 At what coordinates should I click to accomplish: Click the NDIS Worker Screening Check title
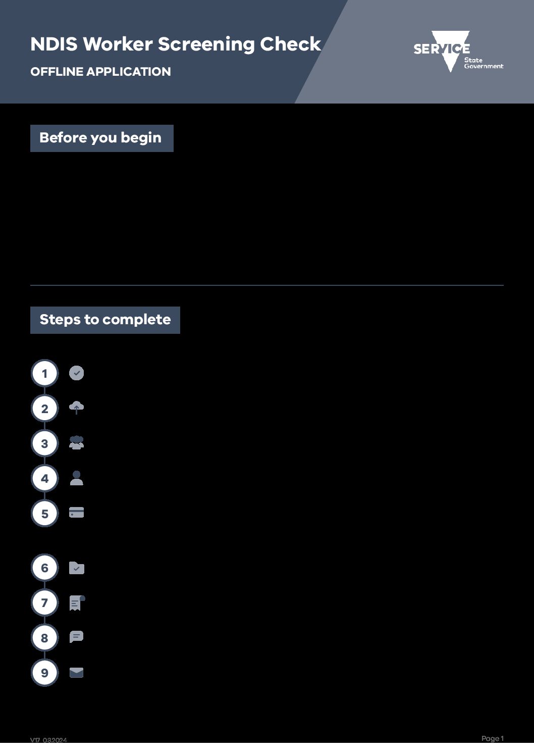click(x=176, y=44)
